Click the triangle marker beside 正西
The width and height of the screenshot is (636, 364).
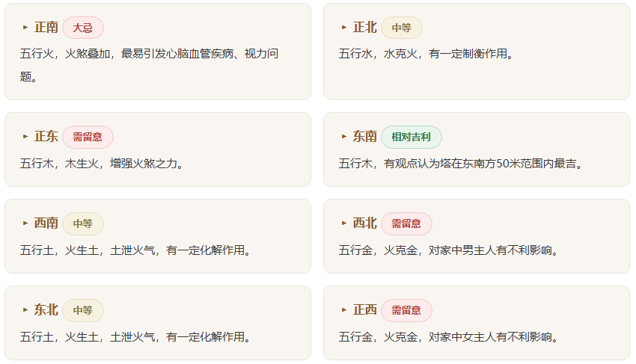tap(344, 310)
